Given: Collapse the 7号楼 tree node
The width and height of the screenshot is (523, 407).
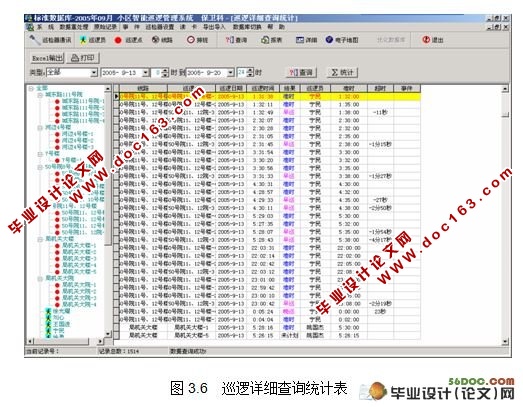Looking at the screenshot, I should pyautogui.click(x=40, y=154).
